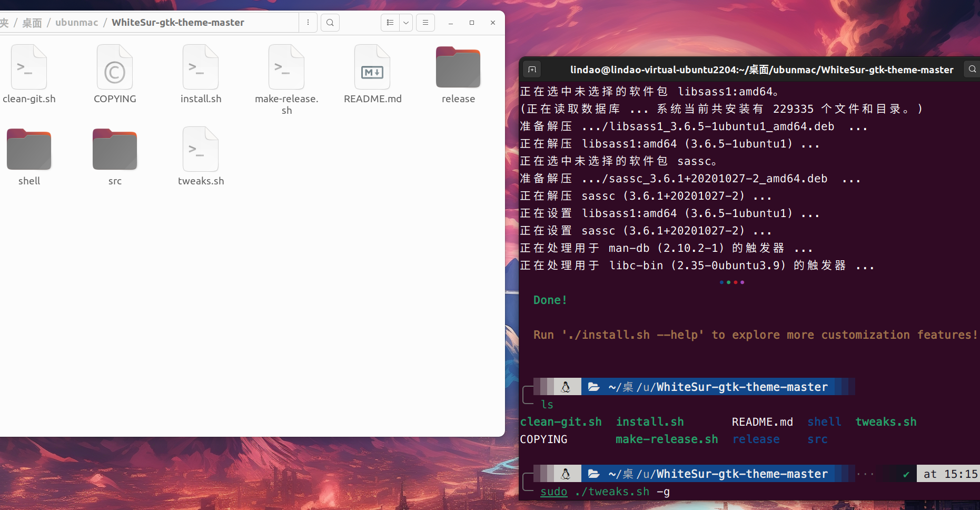Screen dimensions: 980x510
Task: Select the tweaks.sh script icon
Action: pyautogui.click(x=201, y=149)
